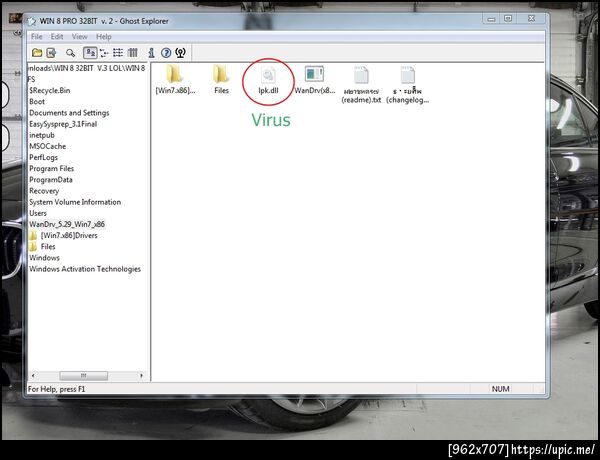Select WanDrv_5.29_Win7_x86 in tree
The height and width of the screenshot is (460, 600).
pos(67,224)
